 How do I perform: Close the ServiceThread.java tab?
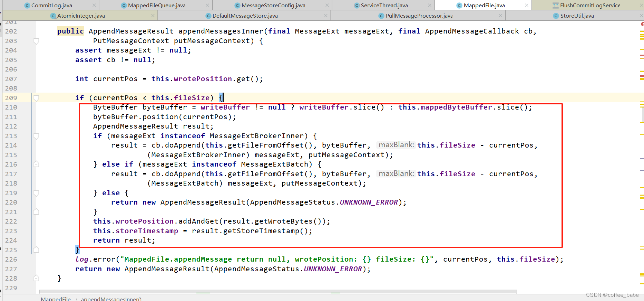click(x=430, y=5)
